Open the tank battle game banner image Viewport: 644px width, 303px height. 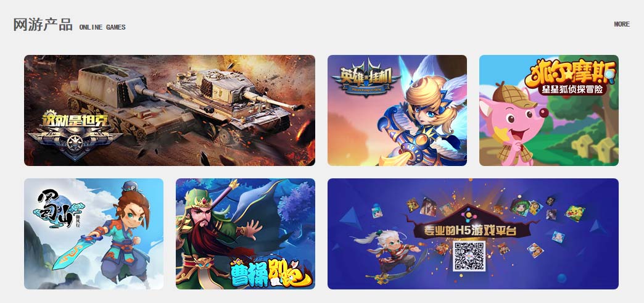tap(170, 110)
